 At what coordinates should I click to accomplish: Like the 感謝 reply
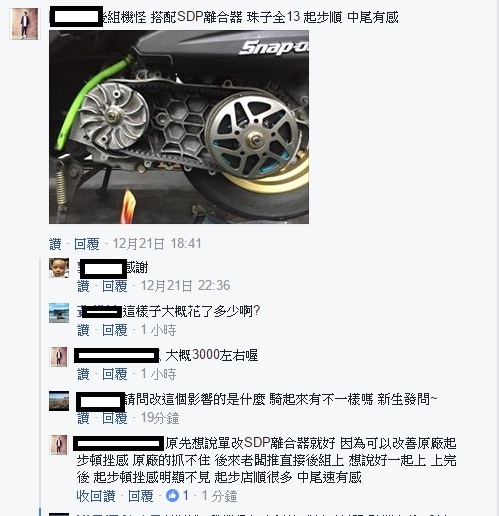point(83,286)
